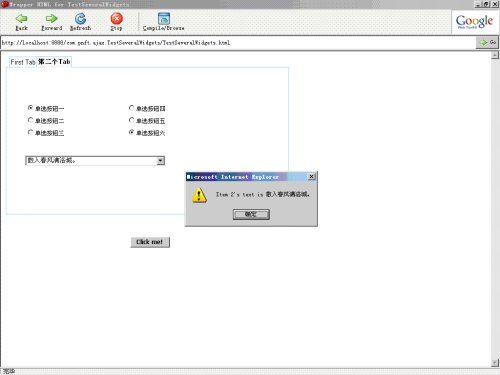
Task: Click the page scrollbar down arrow
Action: pos(495,363)
